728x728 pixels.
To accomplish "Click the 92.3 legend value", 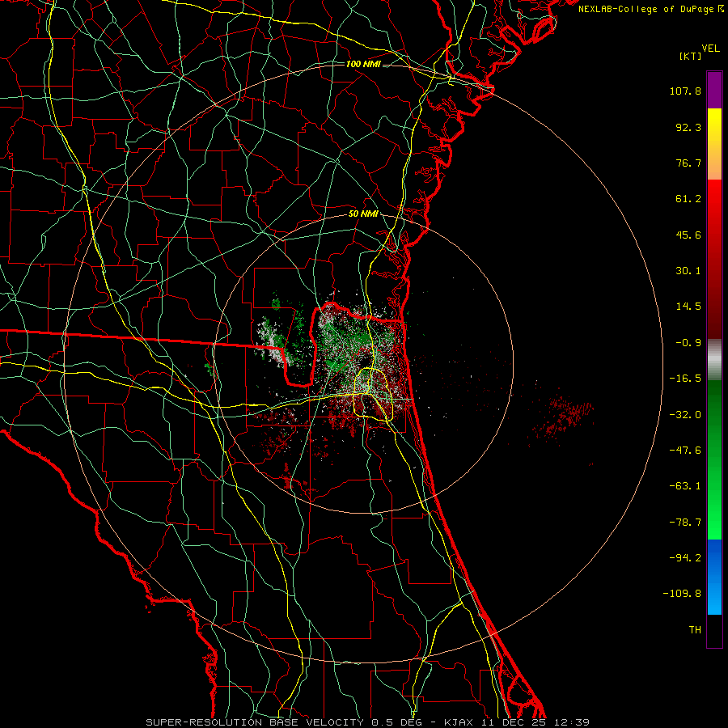I will 688,127.
